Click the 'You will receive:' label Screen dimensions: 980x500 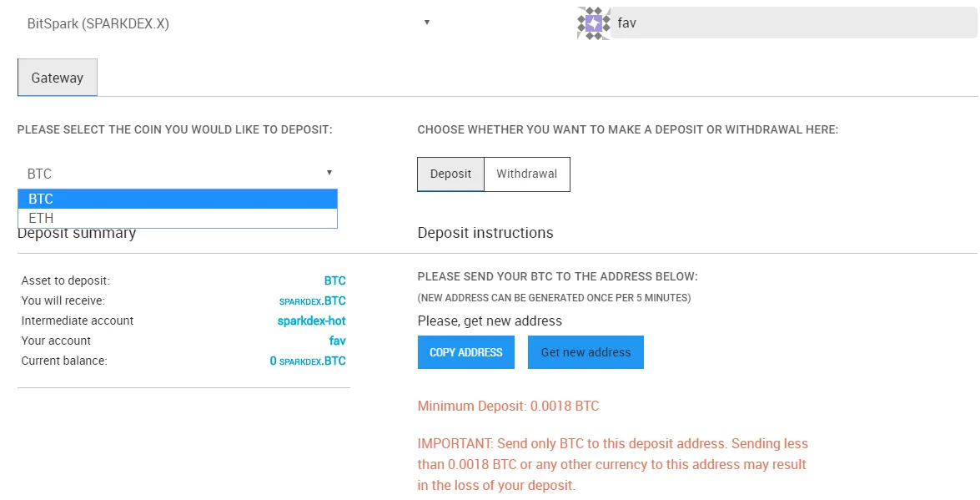(x=63, y=301)
